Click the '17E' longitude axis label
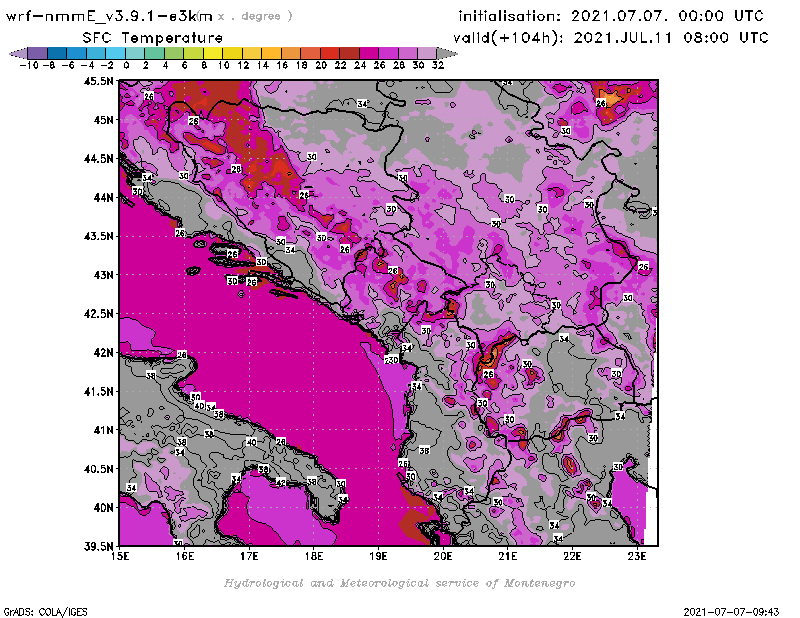This screenshot has height=618, width=800. 249,556
